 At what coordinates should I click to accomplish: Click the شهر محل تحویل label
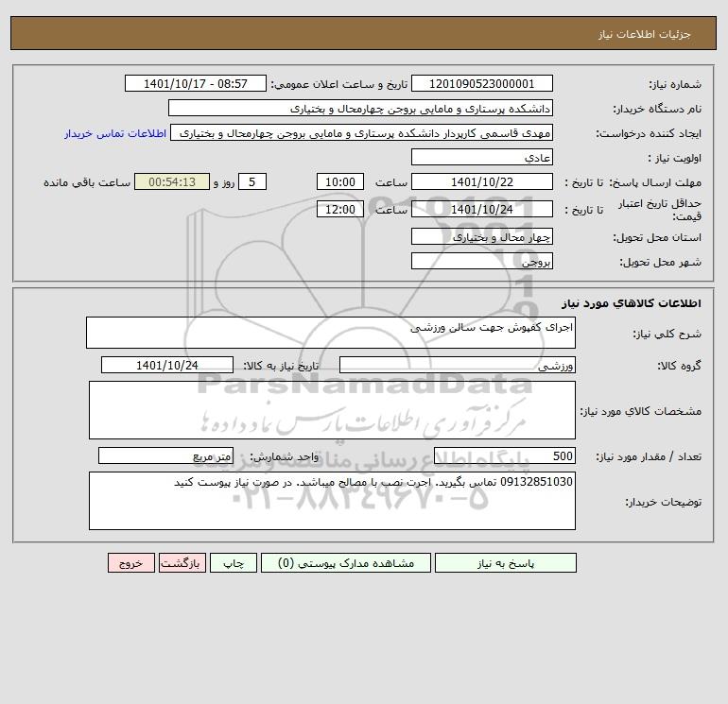[x=661, y=262]
